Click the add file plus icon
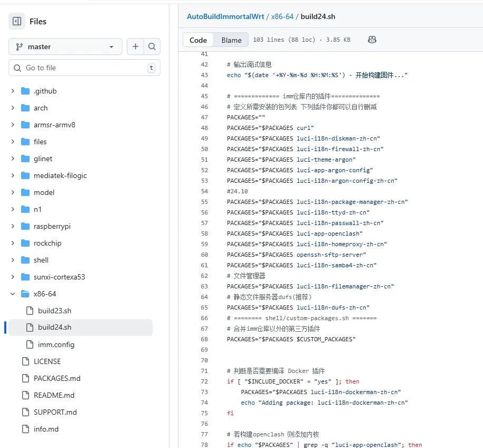This screenshot has height=448, width=483. coord(136,46)
